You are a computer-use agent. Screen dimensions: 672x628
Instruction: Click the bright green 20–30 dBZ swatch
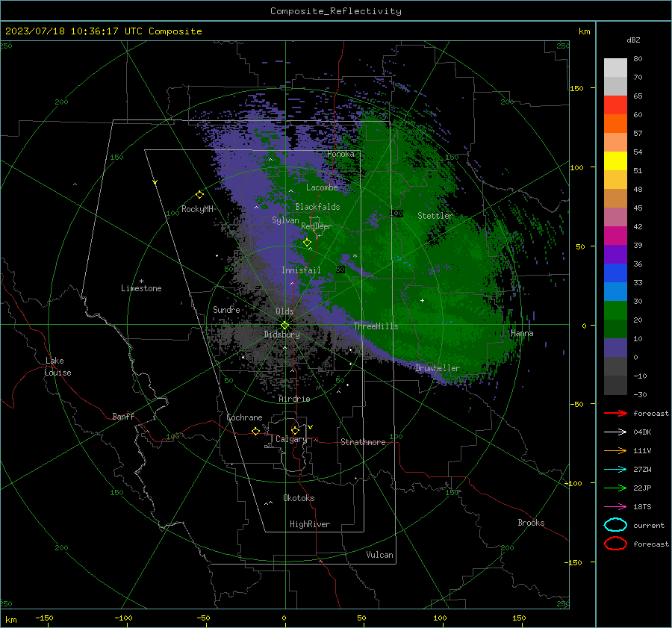click(615, 311)
